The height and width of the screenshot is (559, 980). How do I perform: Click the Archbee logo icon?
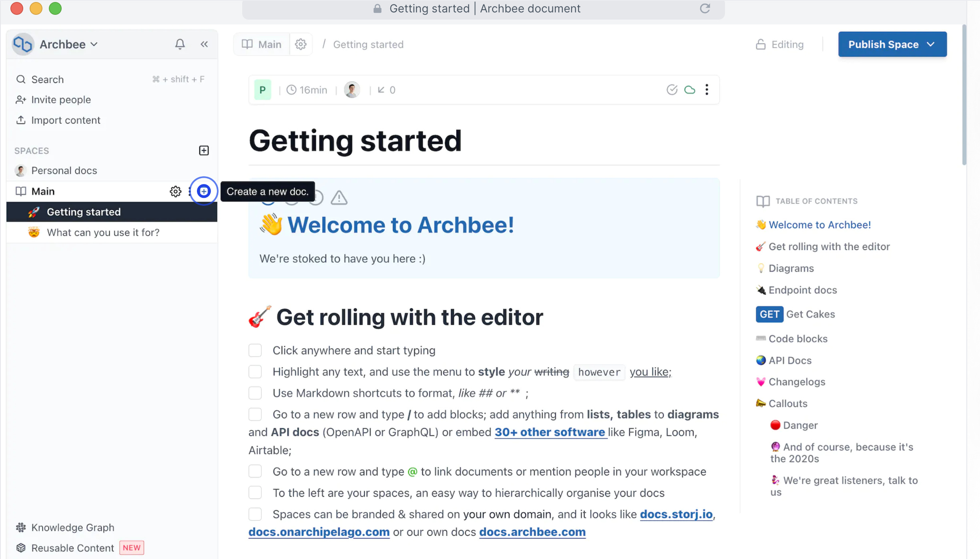[x=23, y=44]
